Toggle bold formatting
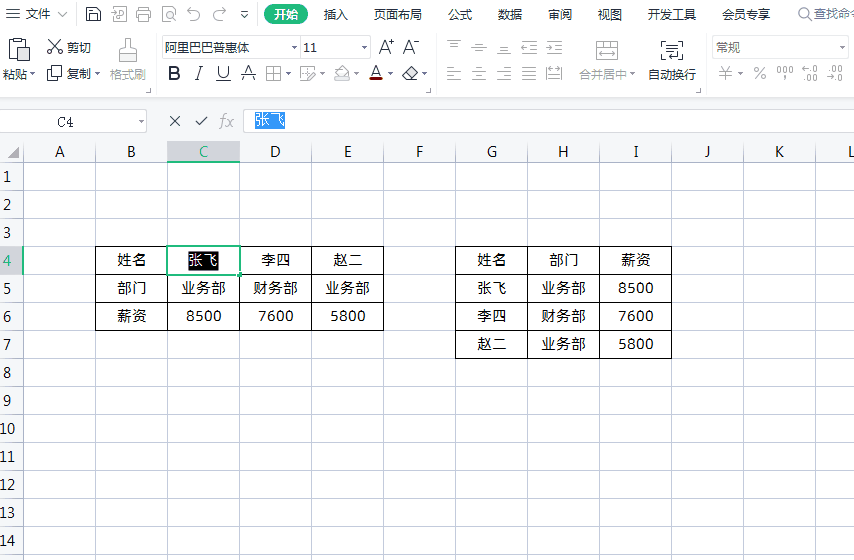 tap(174, 73)
